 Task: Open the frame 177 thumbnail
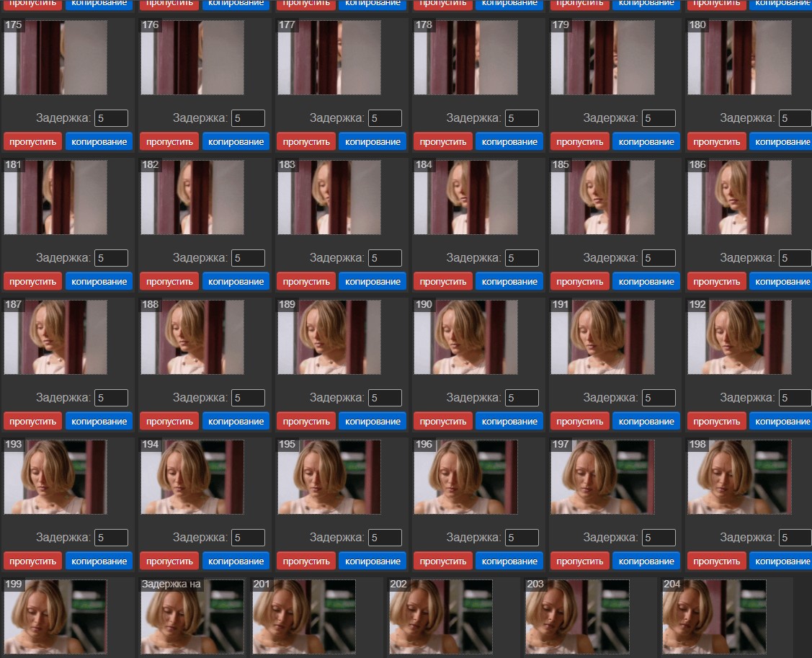point(329,58)
